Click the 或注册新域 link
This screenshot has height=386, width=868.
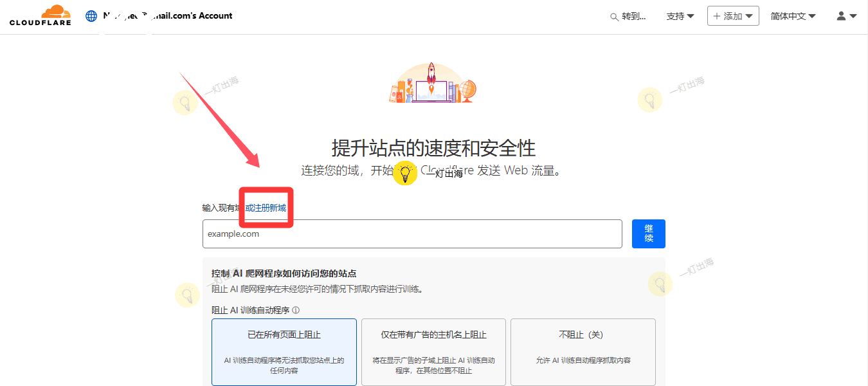266,208
